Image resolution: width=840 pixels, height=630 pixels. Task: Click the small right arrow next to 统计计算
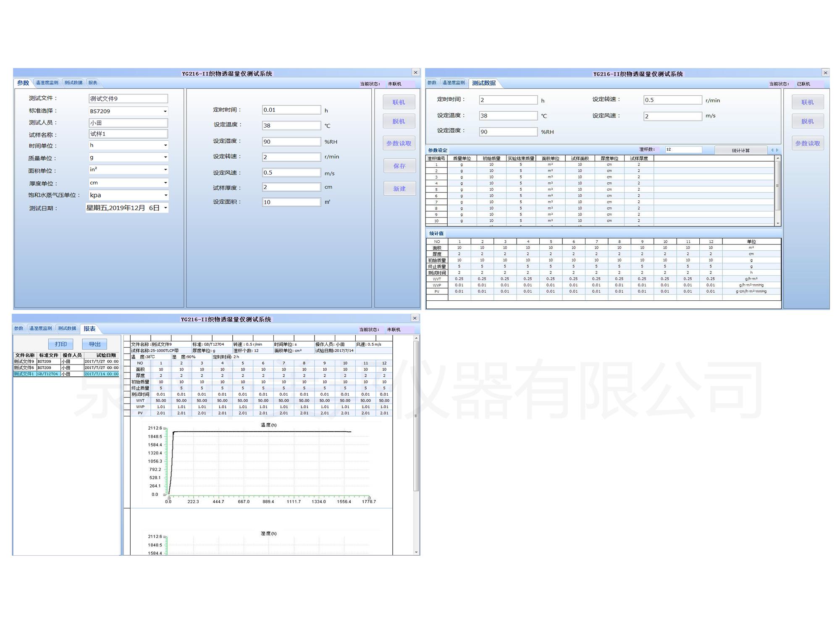777,150
